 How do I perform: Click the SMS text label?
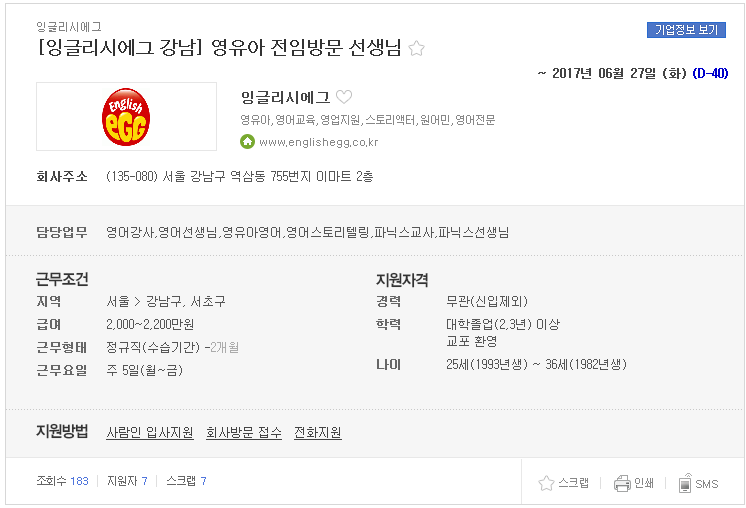[707, 484]
